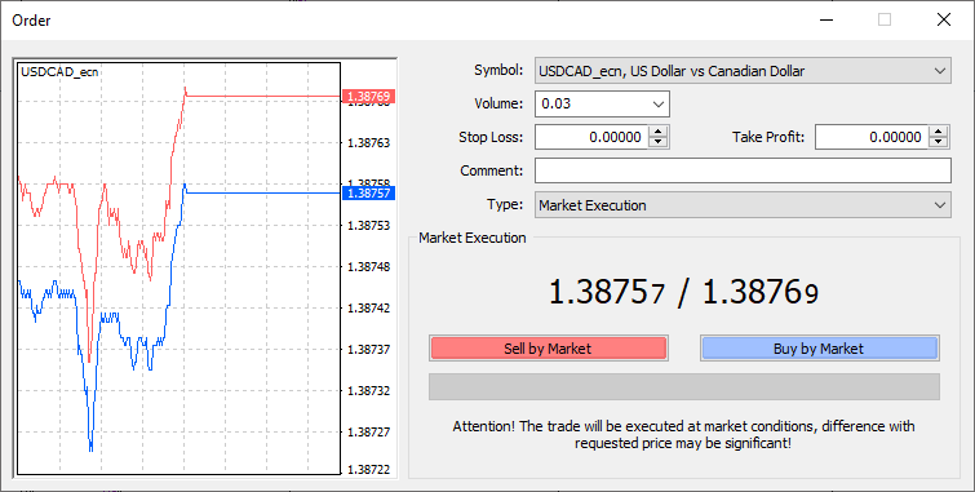Open the Type Market Execution dropdown
Viewport: 977px width, 493px height.
939,205
